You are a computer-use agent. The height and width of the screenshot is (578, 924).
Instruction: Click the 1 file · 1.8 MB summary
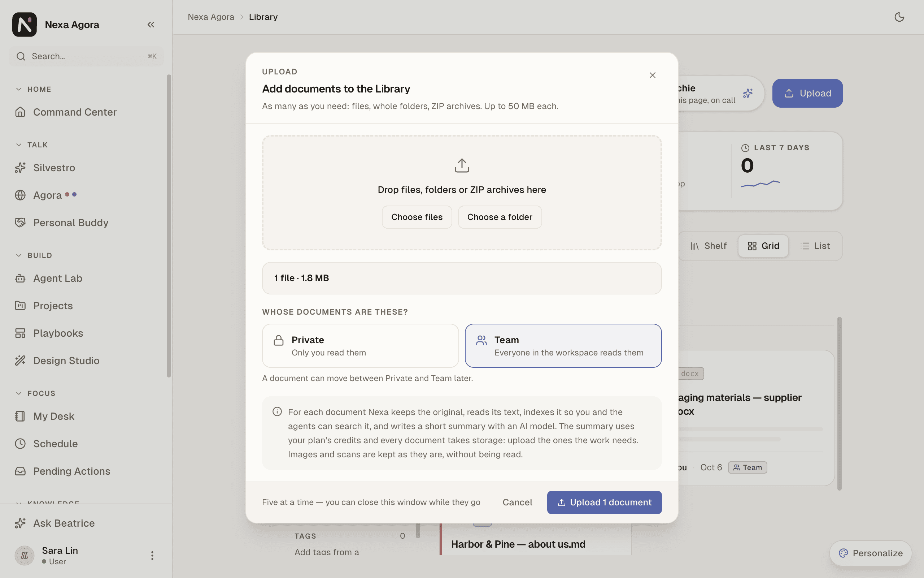coord(462,278)
